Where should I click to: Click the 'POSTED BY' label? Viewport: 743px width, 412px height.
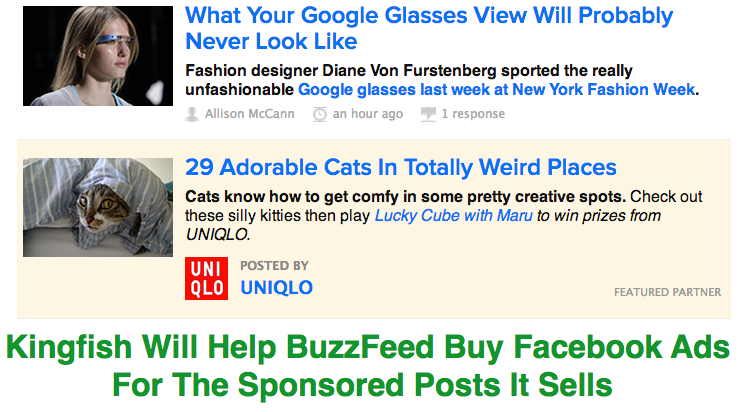(274, 266)
